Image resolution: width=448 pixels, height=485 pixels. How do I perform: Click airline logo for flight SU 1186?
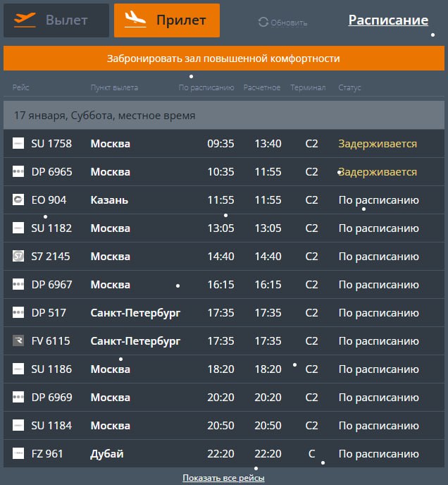pyautogui.click(x=18, y=369)
